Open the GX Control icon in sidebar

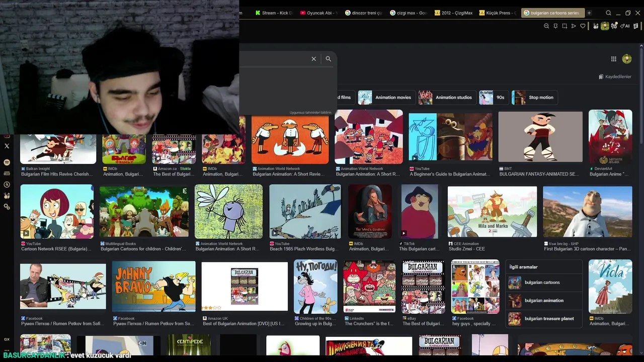(7, 339)
